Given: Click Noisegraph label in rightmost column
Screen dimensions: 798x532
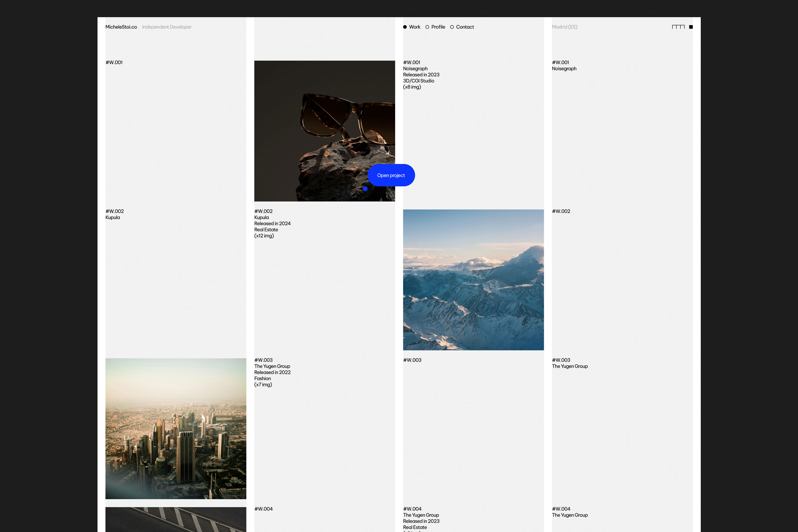Looking at the screenshot, I should [x=564, y=69].
